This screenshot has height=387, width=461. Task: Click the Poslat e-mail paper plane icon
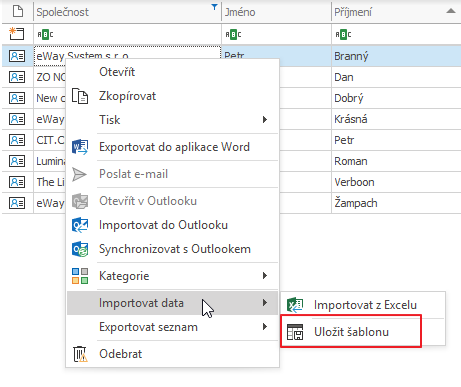click(80, 174)
